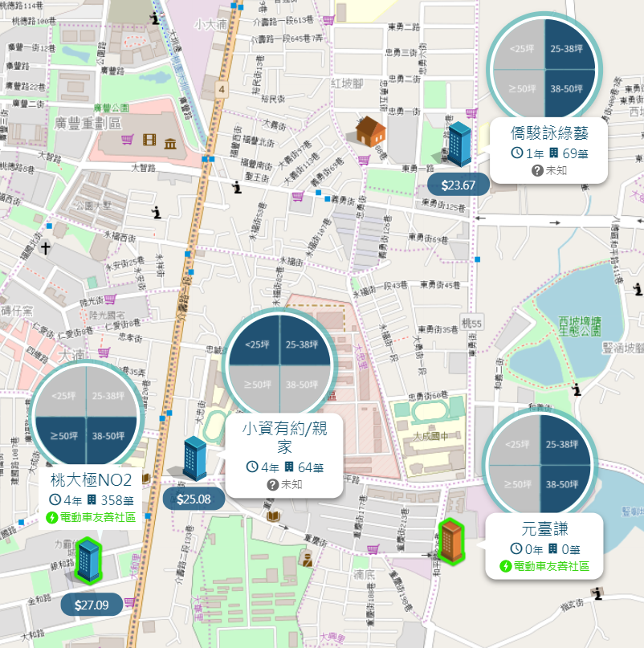Select ≥50坪 segment in 元臺謙 chart
Image resolution: width=644 pixels, height=648 pixels.
(515, 488)
